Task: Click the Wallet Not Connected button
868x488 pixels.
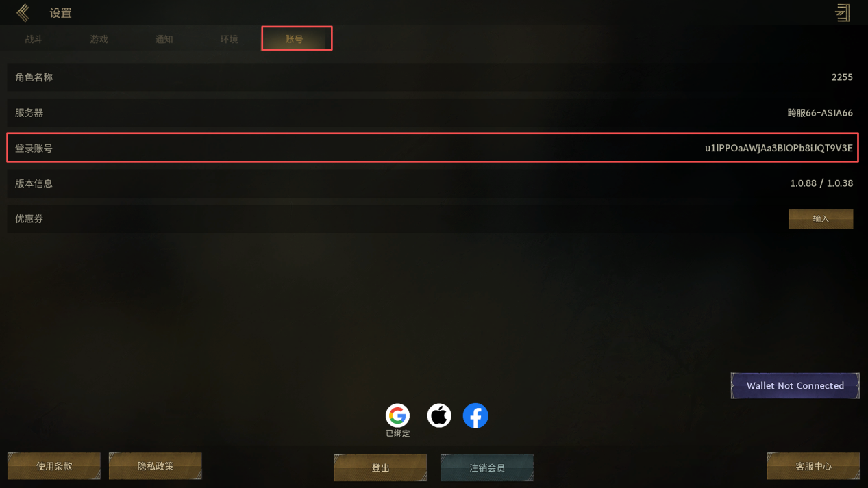Action: pos(795,386)
